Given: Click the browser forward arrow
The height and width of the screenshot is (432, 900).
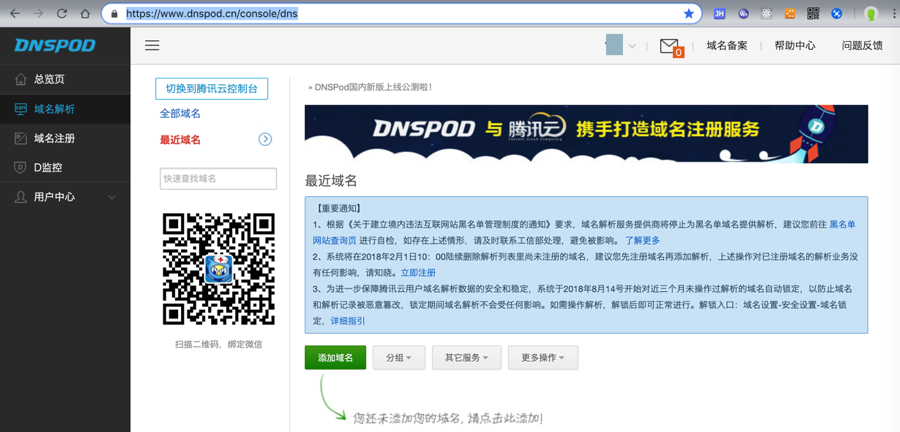Looking at the screenshot, I should [38, 13].
